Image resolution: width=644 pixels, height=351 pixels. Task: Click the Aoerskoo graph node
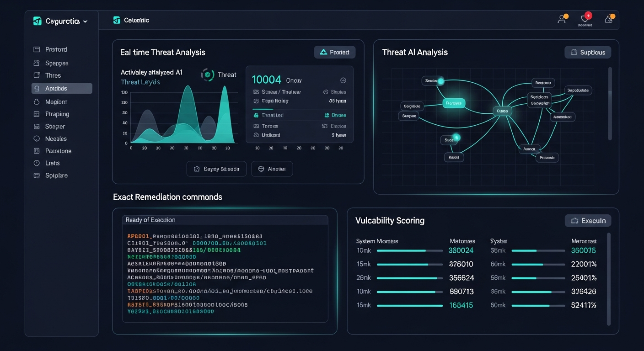563,117
